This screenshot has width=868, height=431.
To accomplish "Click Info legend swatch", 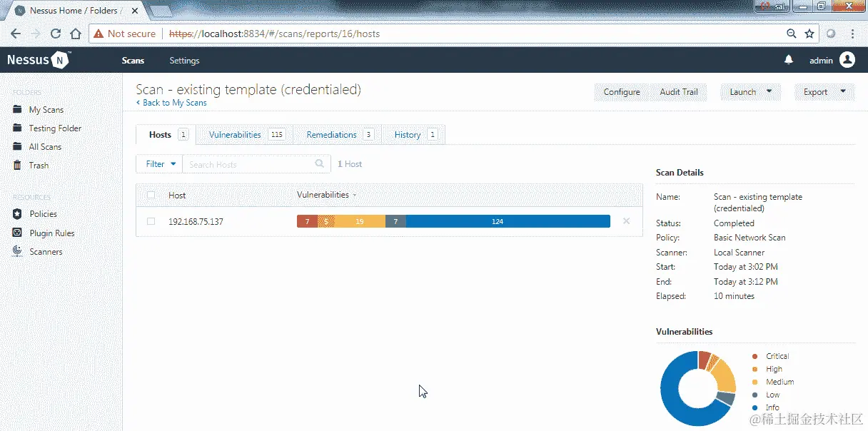I will click(755, 407).
